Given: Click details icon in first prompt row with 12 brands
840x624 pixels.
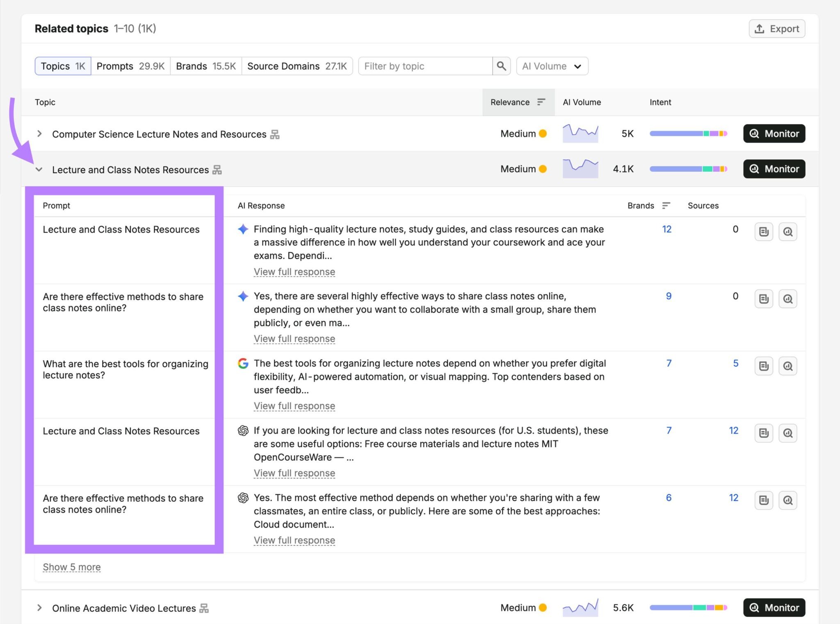Looking at the screenshot, I should [764, 232].
